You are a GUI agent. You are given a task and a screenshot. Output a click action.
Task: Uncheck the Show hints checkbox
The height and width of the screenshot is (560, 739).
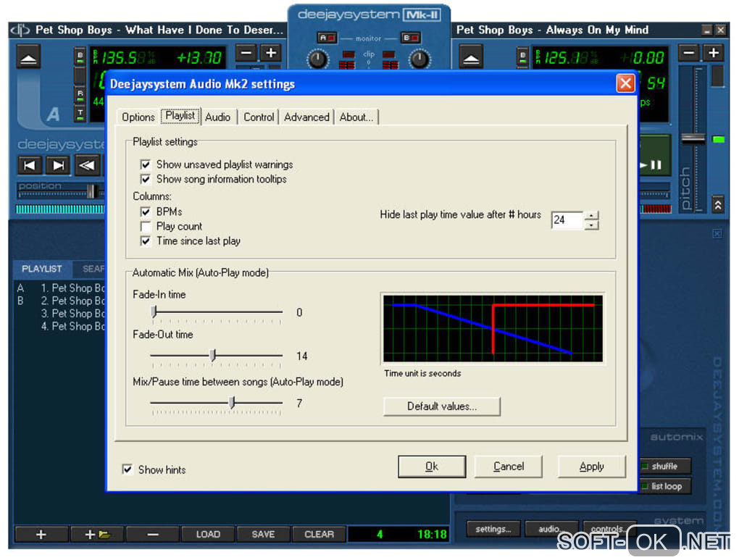128,469
